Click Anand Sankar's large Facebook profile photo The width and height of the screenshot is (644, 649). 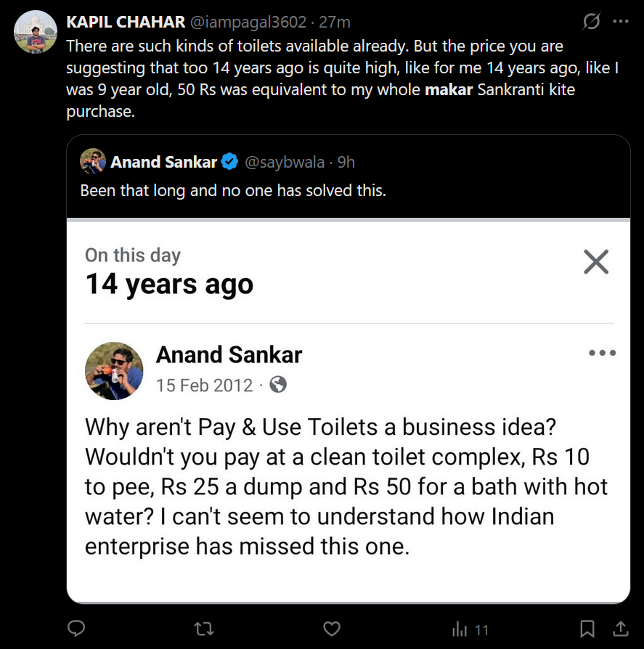114,371
